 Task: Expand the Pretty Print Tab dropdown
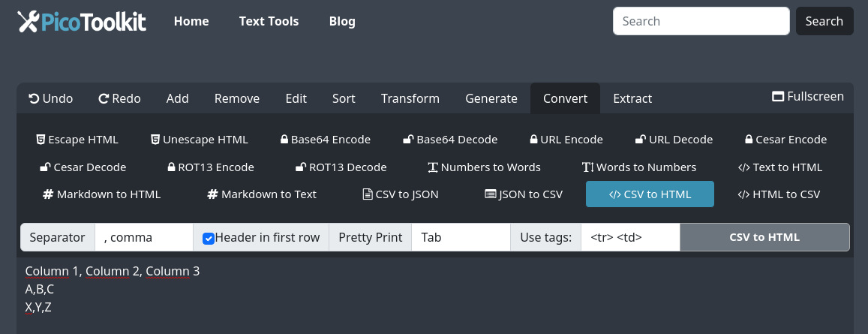tap(461, 238)
